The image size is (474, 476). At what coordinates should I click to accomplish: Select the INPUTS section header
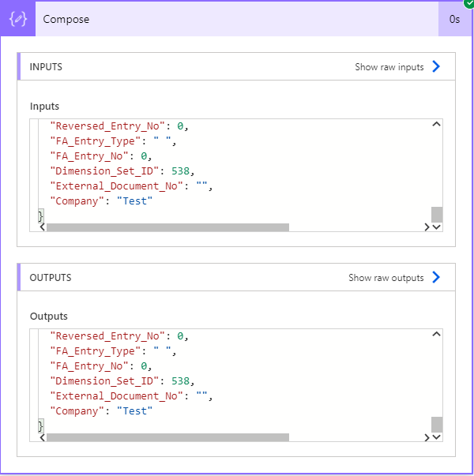click(x=46, y=67)
